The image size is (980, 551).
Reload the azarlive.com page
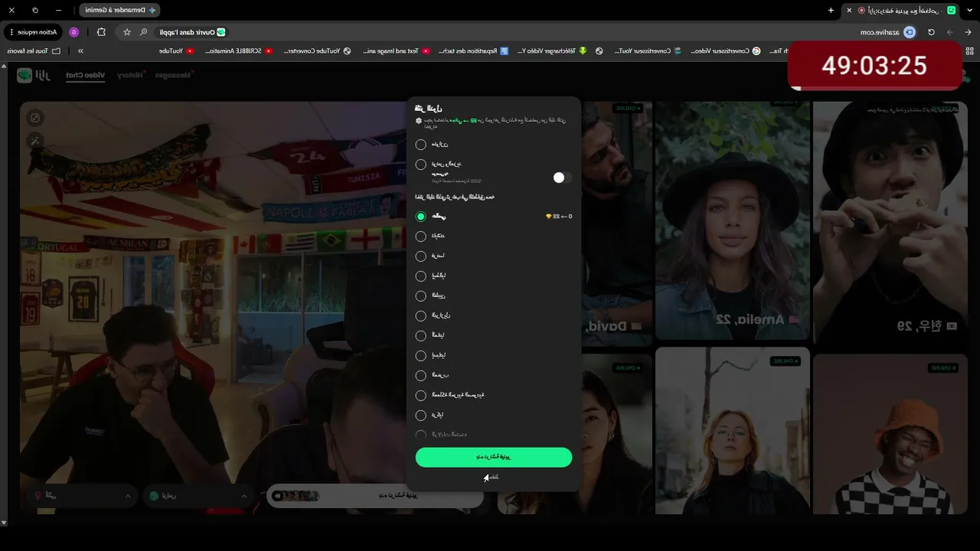931,32
